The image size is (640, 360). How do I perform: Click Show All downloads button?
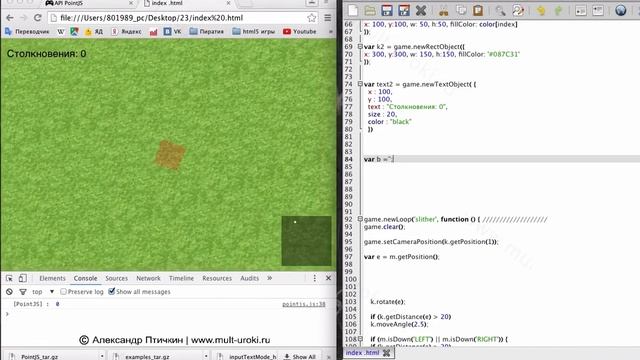pos(300,356)
